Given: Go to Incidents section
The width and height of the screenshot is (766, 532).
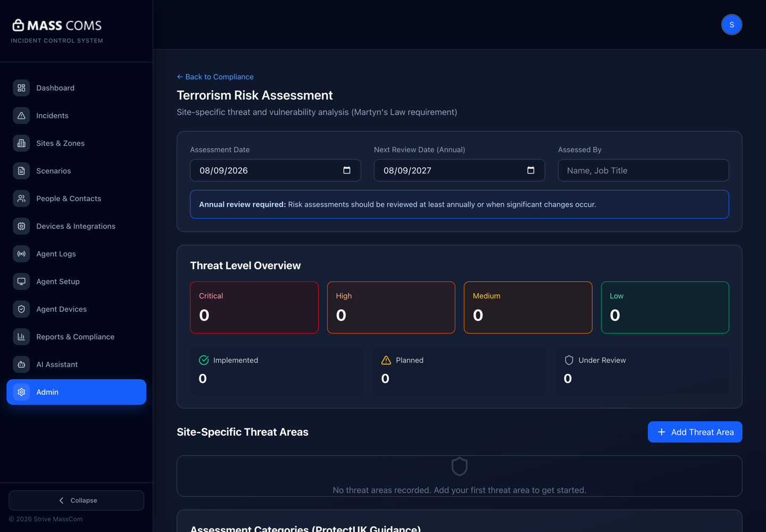Looking at the screenshot, I should (77, 115).
